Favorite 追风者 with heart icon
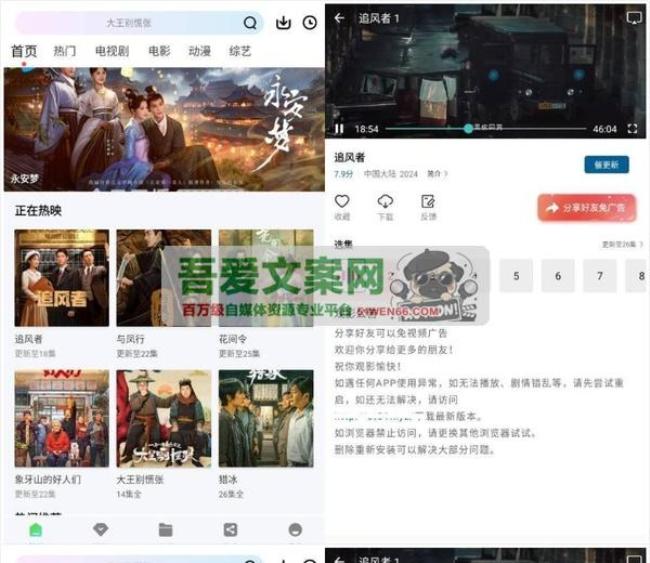 pos(342,201)
